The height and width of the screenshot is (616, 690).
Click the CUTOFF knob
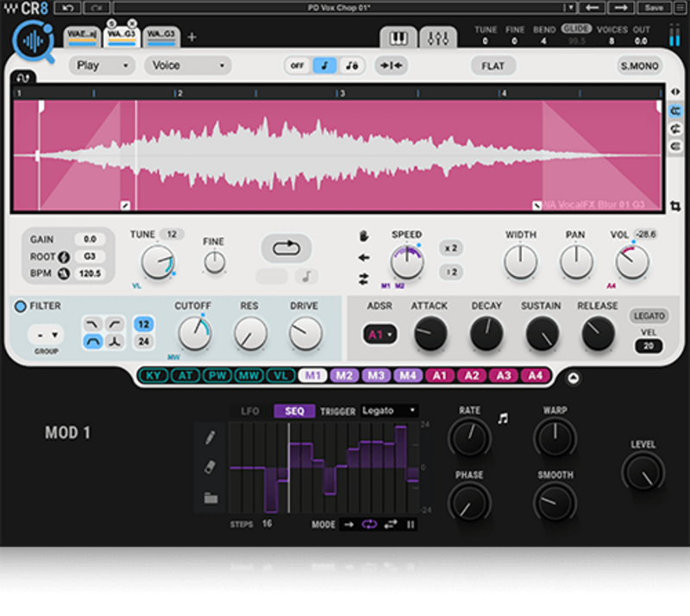coord(195,334)
